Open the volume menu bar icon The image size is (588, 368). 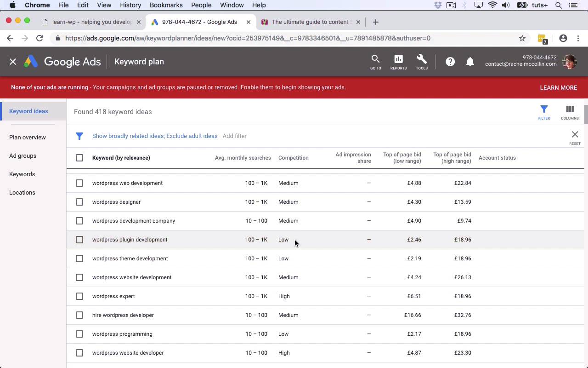tap(506, 5)
